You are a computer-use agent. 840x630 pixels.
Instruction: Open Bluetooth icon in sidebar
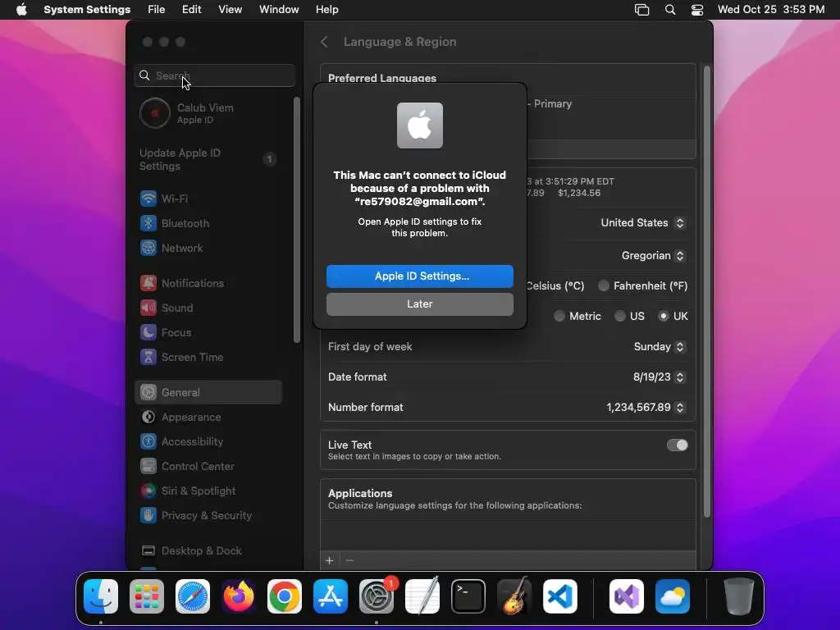coord(148,223)
